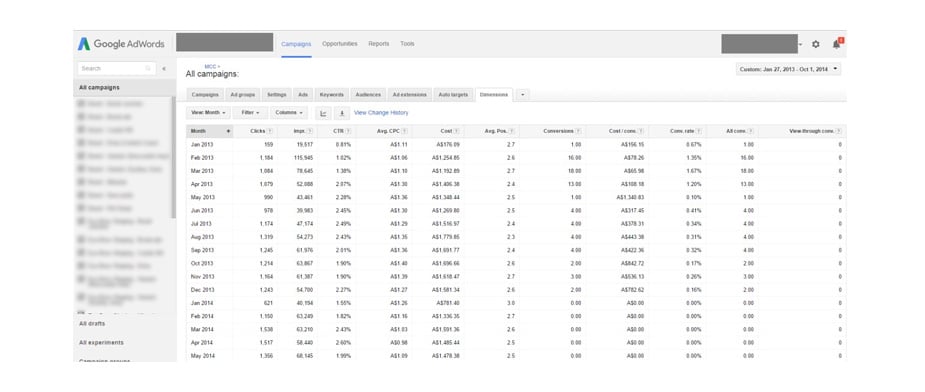
Task: Open the settings gear menu
Action: pyautogui.click(x=816, y=44)
